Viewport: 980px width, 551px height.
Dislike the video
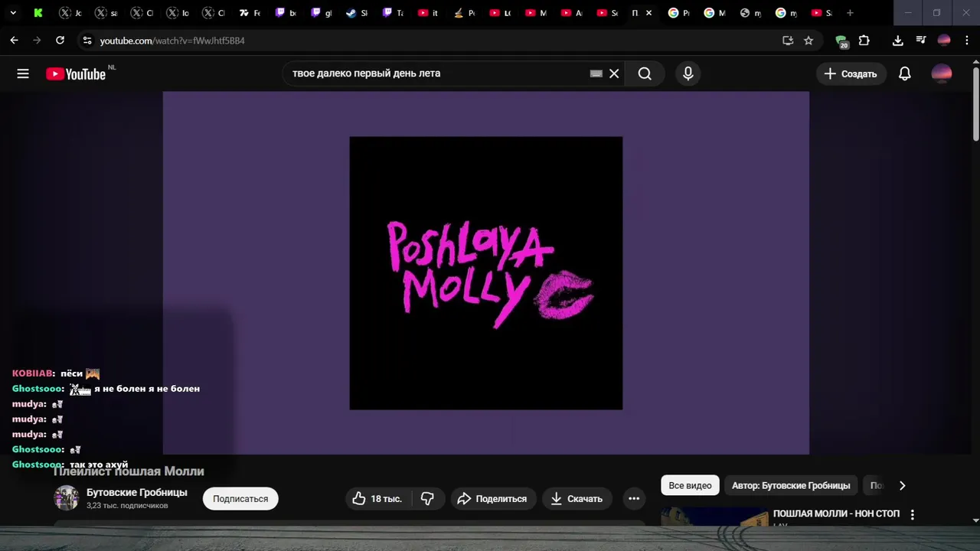(427, 498)
